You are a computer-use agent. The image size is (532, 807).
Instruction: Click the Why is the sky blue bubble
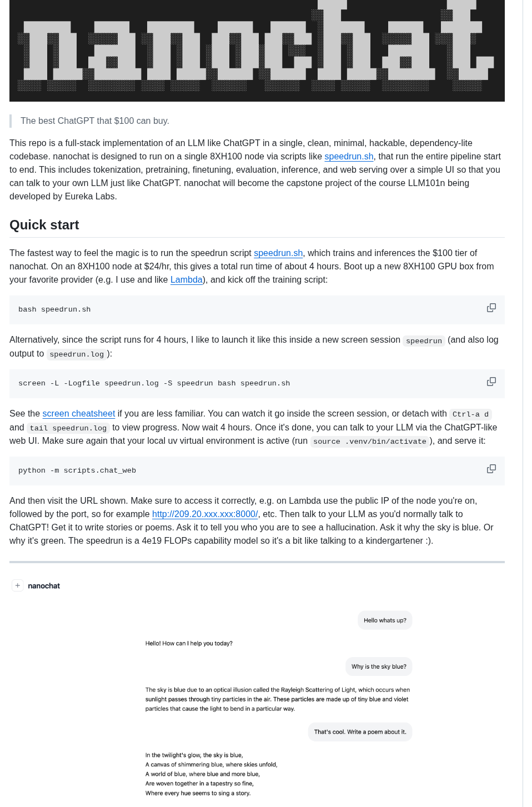click(x=378, y=666)
